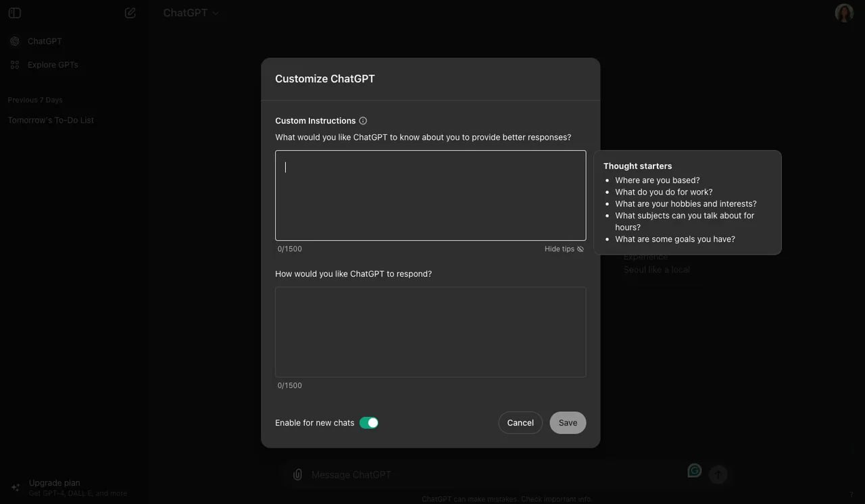Click 'What do you do for work?' tip
Screen dimensions: 865x504
[664, 192]
